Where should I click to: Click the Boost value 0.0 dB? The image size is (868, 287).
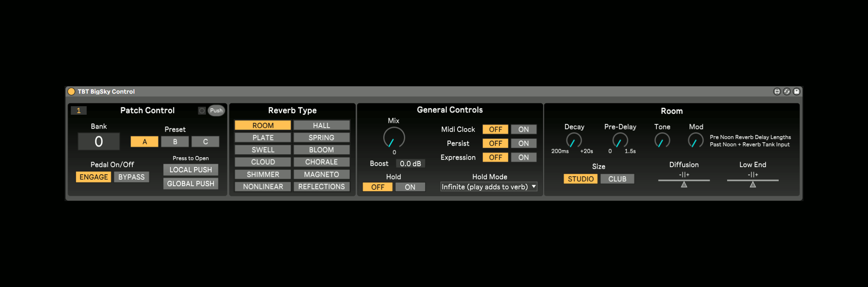point(410,164)
